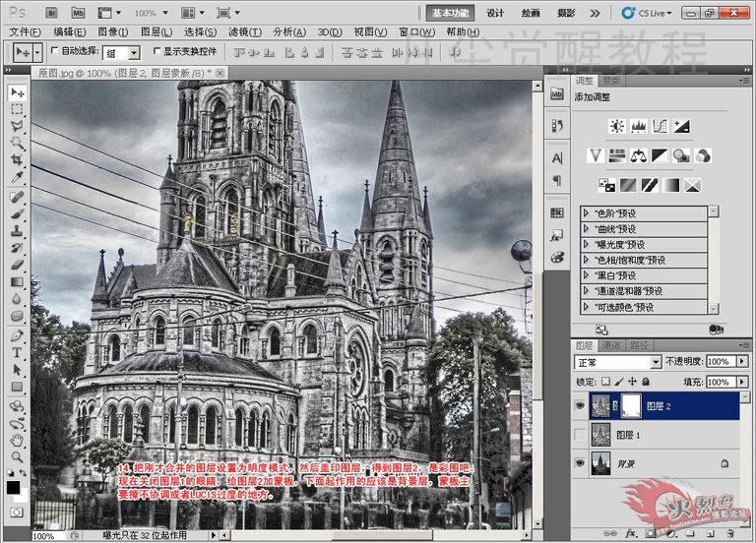Open the auto-select 组 dropdown
Image resolution: width=756 pixels, height=543 pixels.
135,53
